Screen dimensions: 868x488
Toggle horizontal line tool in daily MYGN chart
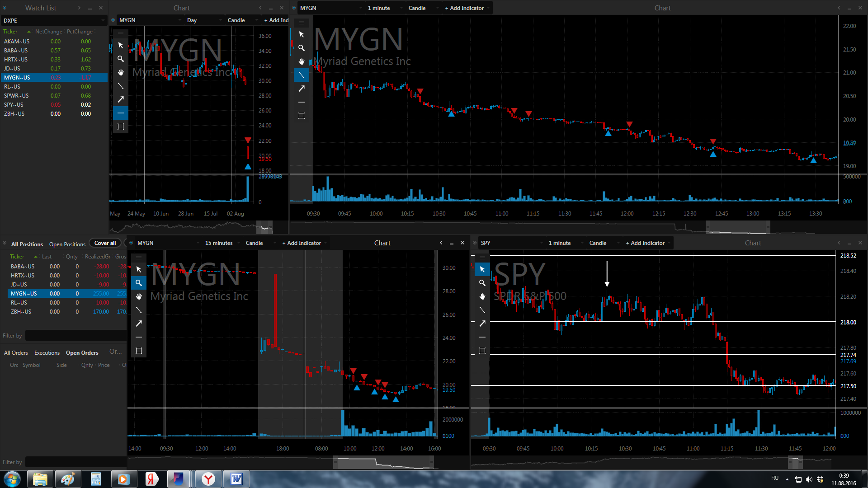tap(121, 113)
